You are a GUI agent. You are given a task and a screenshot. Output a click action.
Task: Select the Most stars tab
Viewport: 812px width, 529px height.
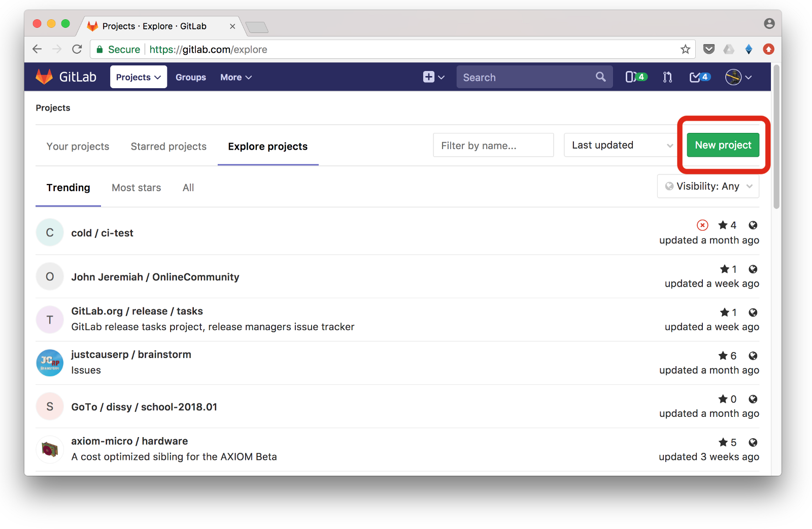[x=136, y=188]
